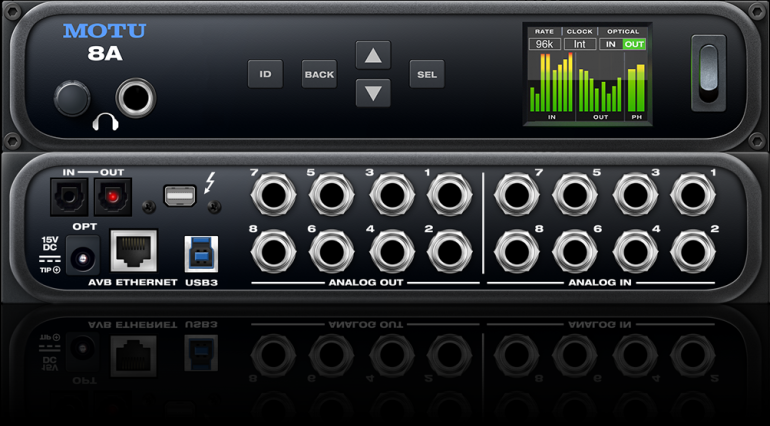Click the Int clock source field
Viewport: 770px width, 426px height.
(x=579, y=45)
